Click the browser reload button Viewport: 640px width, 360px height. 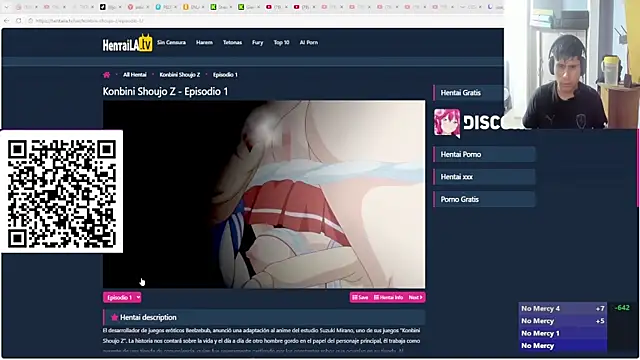(x=19, y=20)
